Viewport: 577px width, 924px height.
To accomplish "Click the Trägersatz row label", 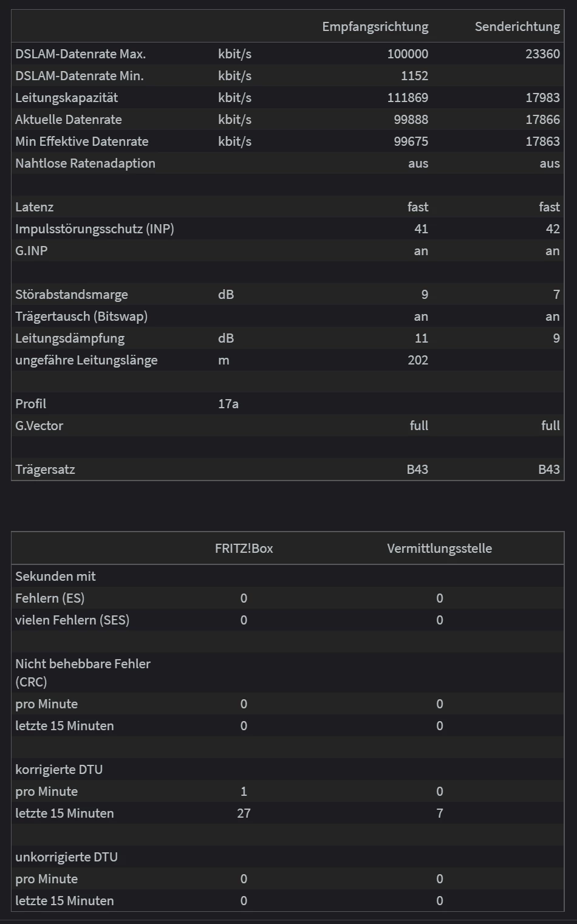I will coord(45,470).
